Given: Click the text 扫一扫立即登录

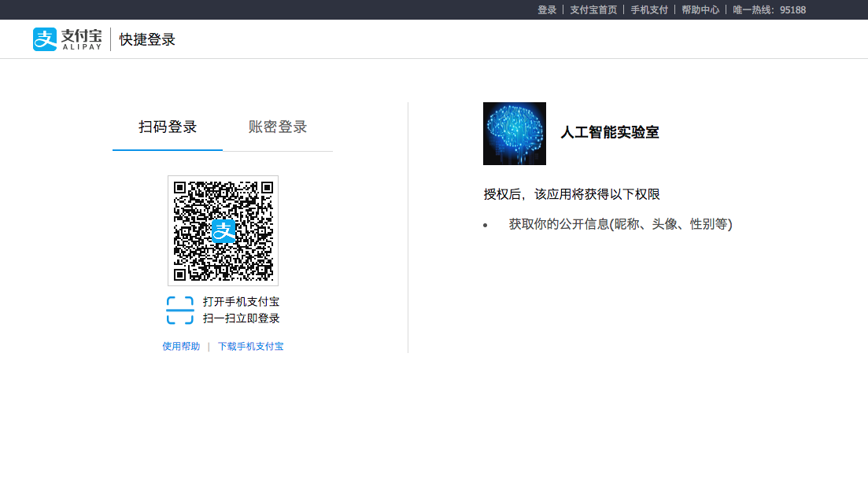Looking at the screenshot, I should (241, 318).
